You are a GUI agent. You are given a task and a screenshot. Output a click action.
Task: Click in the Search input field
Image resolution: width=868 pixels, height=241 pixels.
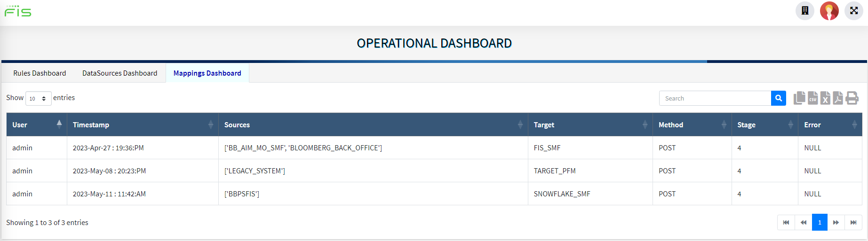[x=715, y=98]
